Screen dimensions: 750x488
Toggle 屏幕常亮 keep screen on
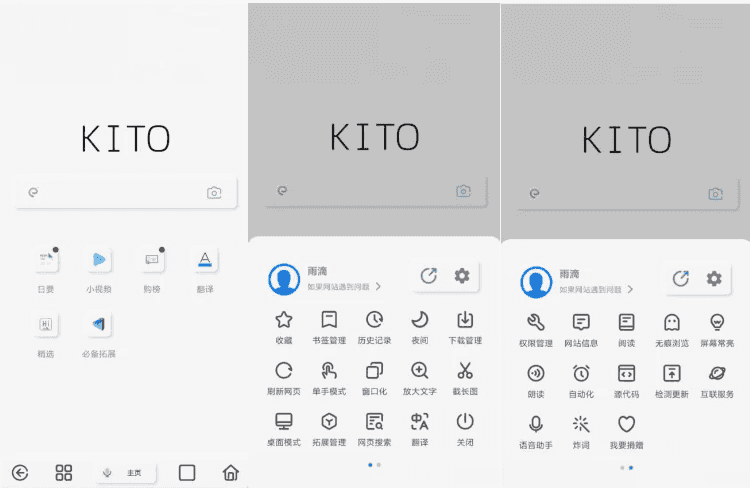717,323
